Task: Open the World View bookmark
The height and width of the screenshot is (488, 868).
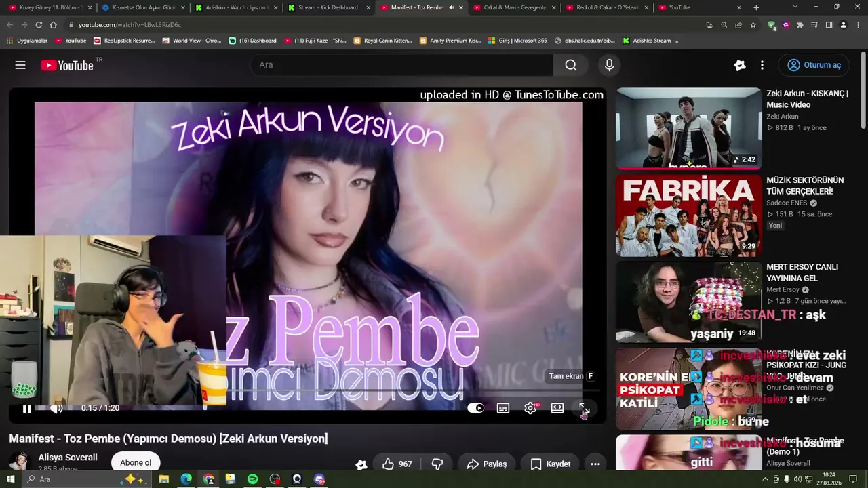Action: (192, 41)
